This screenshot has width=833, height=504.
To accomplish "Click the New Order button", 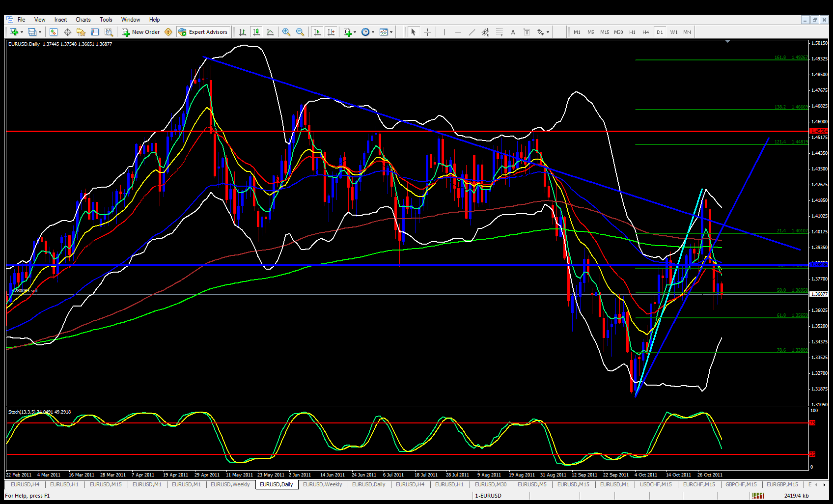I will tap(140, 32).
